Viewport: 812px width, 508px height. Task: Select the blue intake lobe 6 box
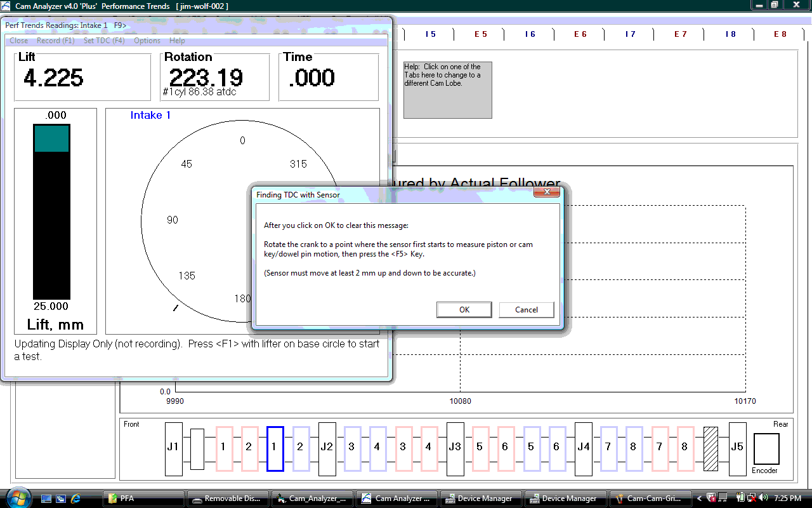tap(558, 449)
